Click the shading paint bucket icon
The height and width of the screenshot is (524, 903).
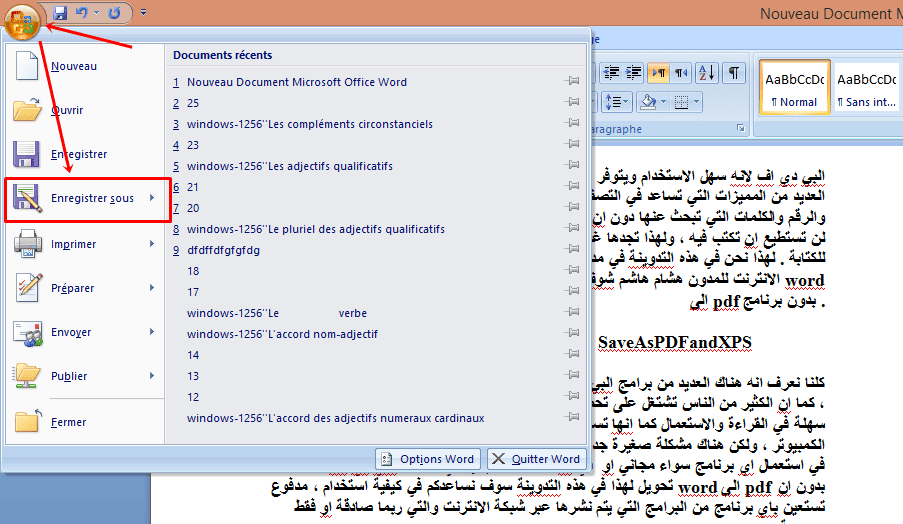pyautogui.click(x=648, y=102)
